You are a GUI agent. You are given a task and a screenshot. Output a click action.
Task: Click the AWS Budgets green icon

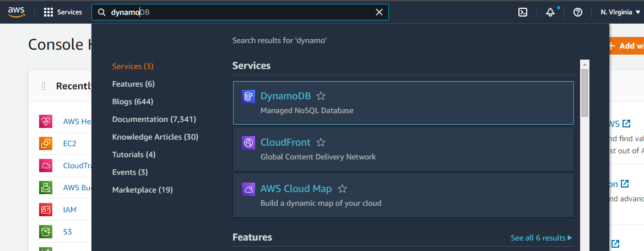(46, 188)
